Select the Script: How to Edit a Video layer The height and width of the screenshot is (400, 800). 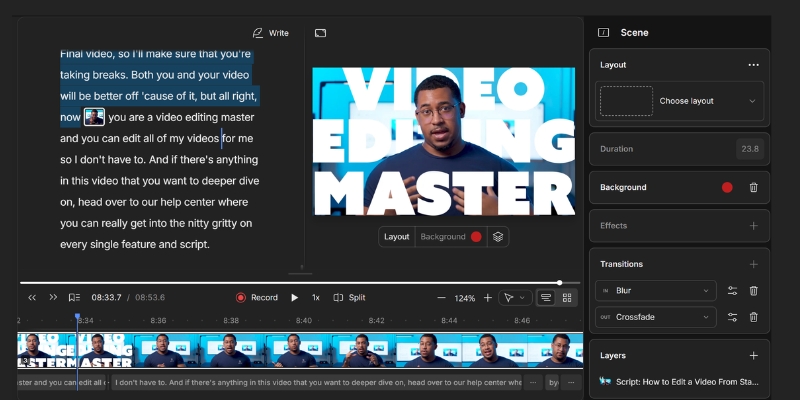(680, 382)
